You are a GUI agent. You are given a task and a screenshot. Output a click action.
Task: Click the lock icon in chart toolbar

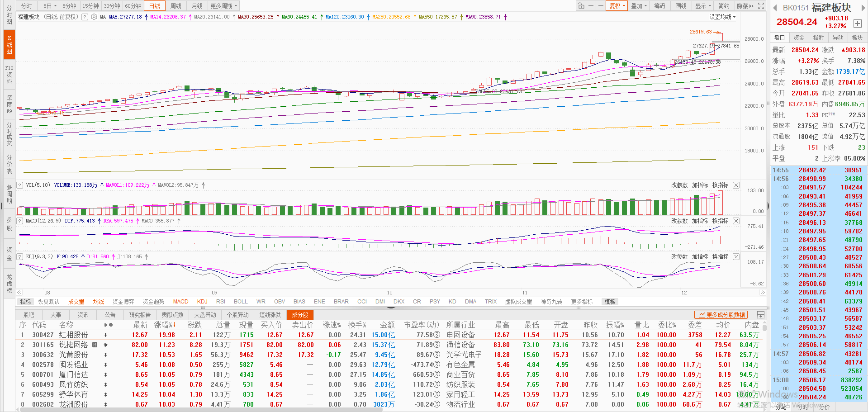click(581, 6)
